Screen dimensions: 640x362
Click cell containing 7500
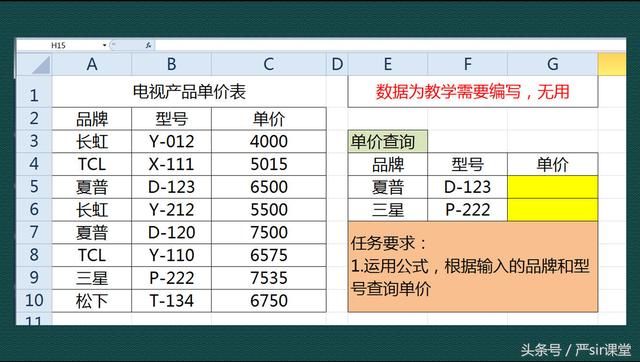tap(269, 233)
